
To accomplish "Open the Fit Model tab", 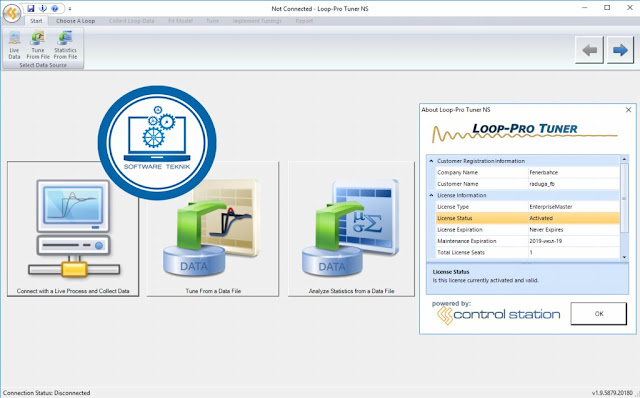I will (x=180, y=21).
